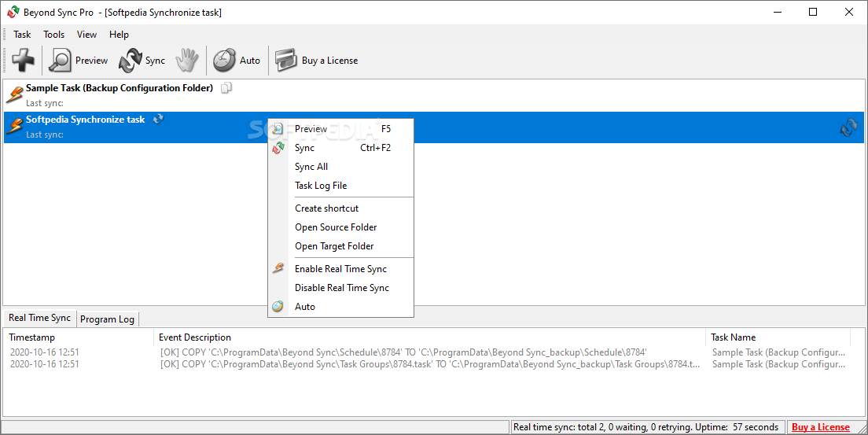
Task: Click the Sync toolbar label
Action: click(x=155, y=61)
